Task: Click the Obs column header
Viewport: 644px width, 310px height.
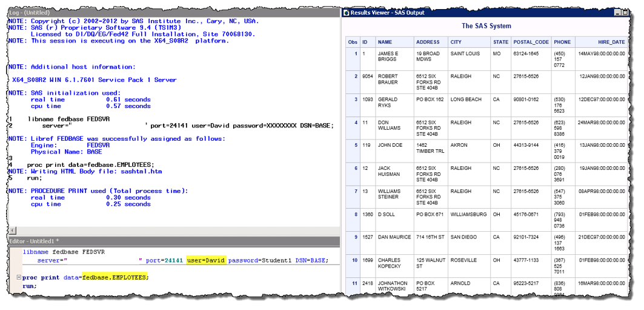Action: 352,42
